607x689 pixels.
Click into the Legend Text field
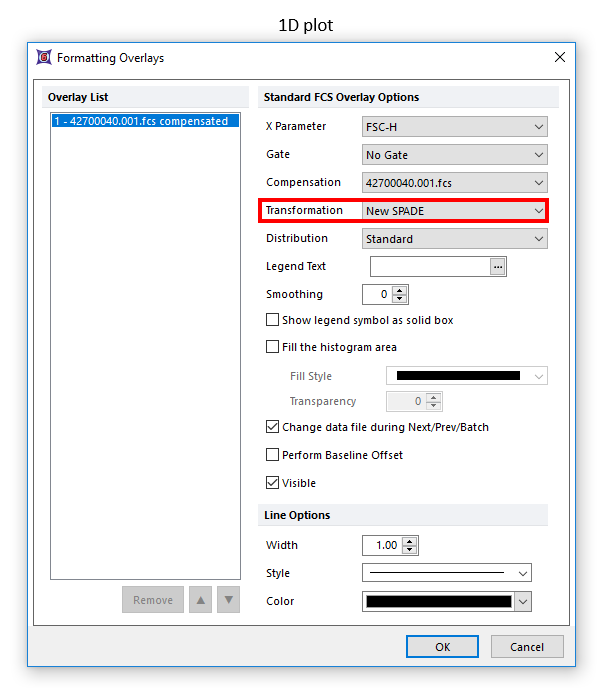429,267
